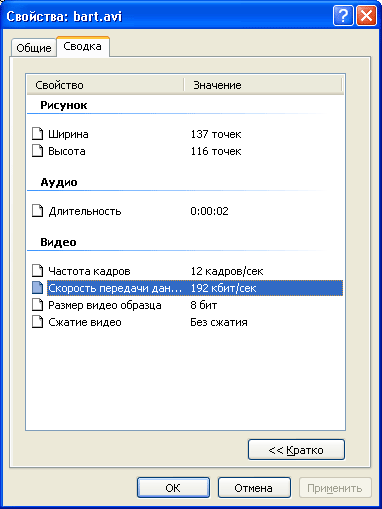
Task: Switch to the Общие tab
Action: point(34,48)
